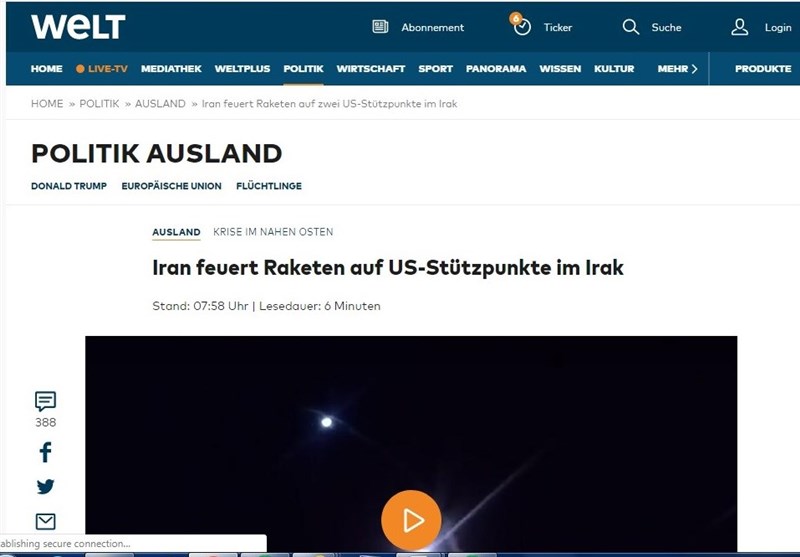800x557 pixels.
Task: Click Ticker link text
Action: point(558,28)
